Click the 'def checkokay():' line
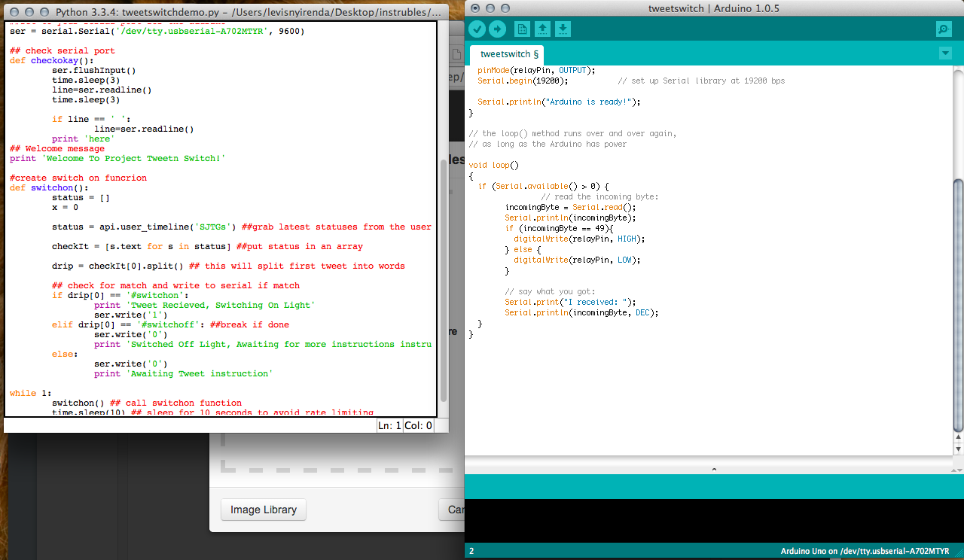The width and height of the screenshot is (964, 560). (x=52, y=61)
